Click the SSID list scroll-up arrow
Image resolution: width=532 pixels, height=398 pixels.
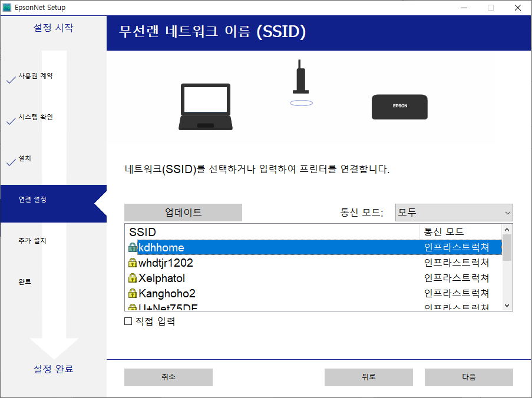(x=507, y=230)
